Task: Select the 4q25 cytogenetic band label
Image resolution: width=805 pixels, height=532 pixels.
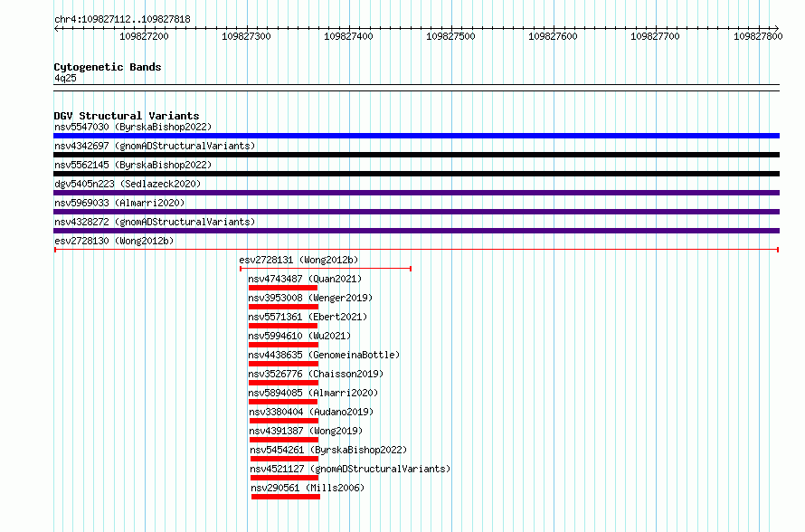Action: [65, 78]
